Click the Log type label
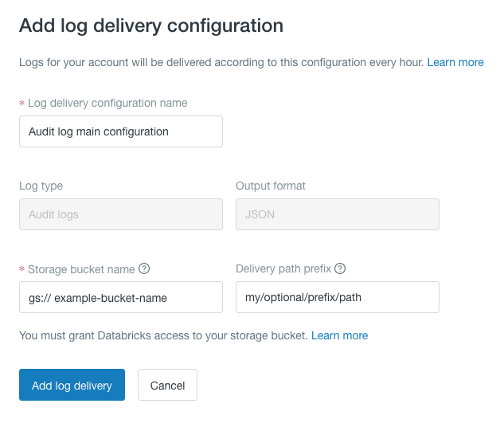Screen dimensions: 504x423 coord(41,186)
